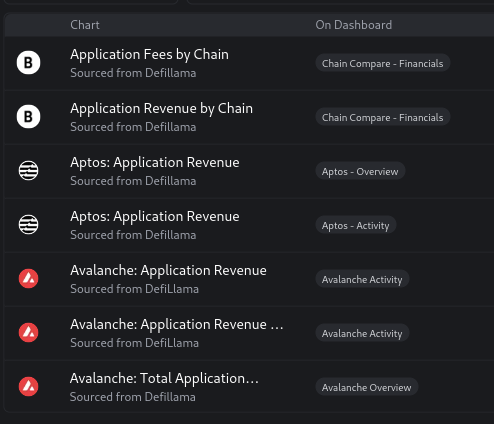Image resolution: width=494 pixels, height=424 pixels.
Task: Open the truncated 'Avalanche: Application Revenue …' chart
Action: click(x=177, y=324)
